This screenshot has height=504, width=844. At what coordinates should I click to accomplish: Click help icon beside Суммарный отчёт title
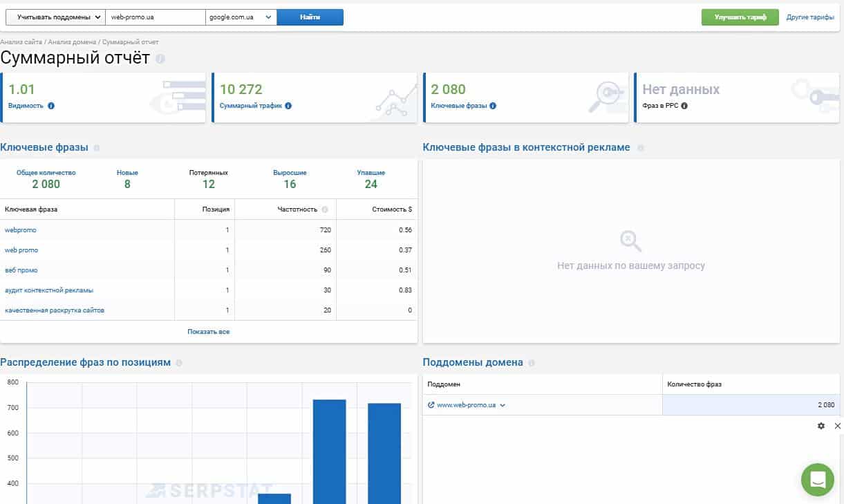click(x=160, y=59)
